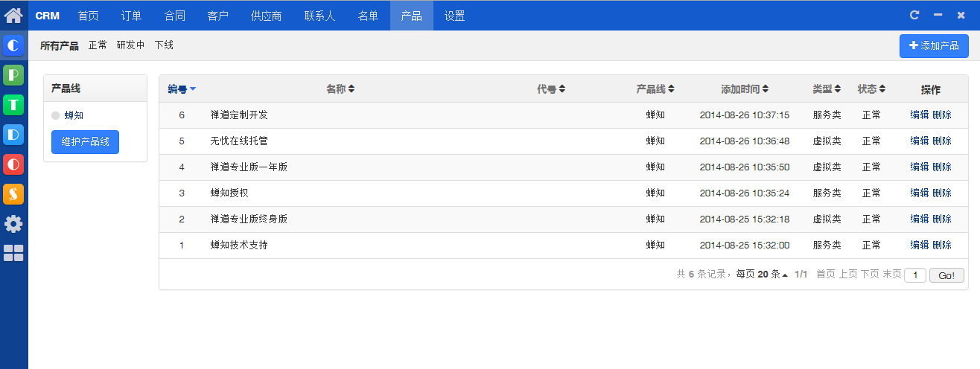Go to 下页 in pagination

coord(870,275)
